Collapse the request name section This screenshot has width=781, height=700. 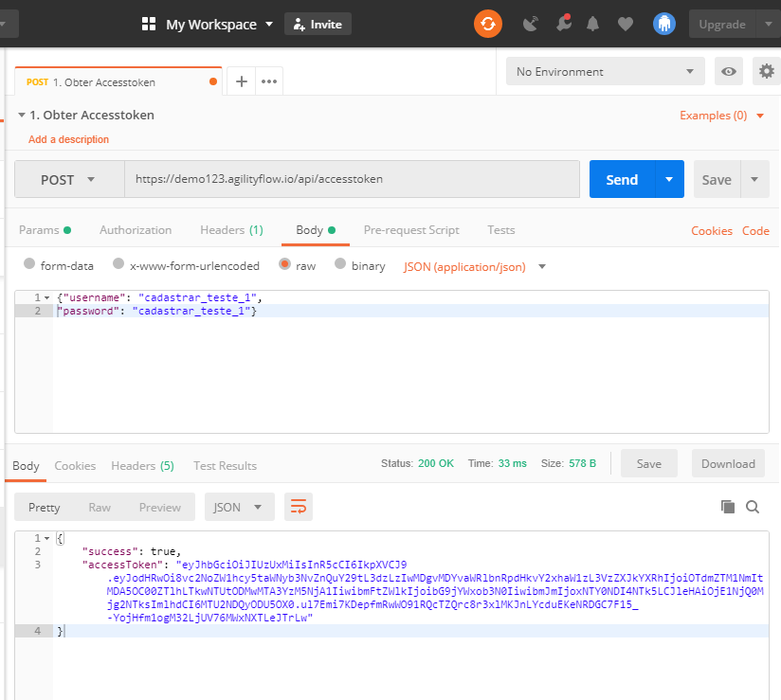(x=22, y=115)
